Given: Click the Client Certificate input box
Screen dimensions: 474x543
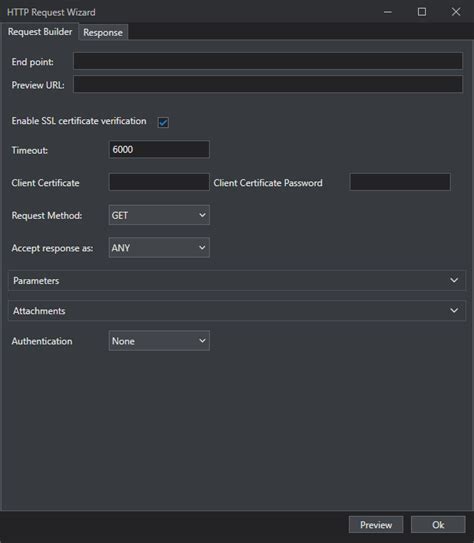Looking at the screenshot, I should click(x=159, y=182).
